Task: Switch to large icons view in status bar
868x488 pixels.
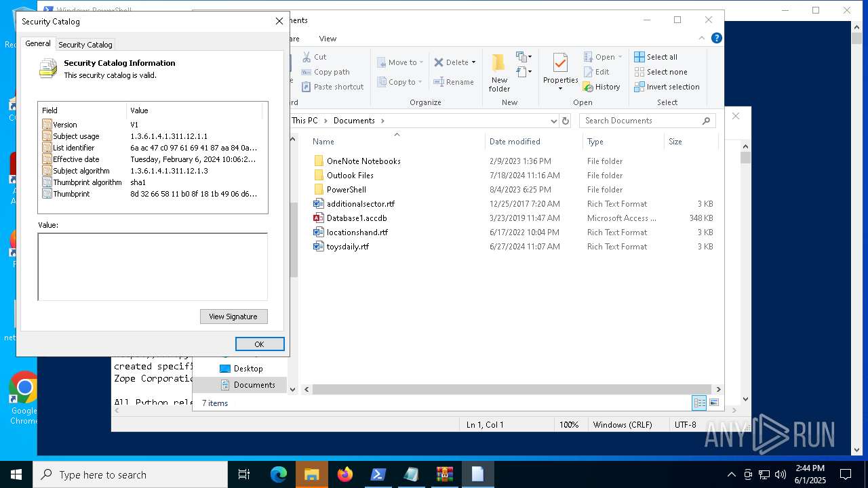Action: click(x=713, y=403)
